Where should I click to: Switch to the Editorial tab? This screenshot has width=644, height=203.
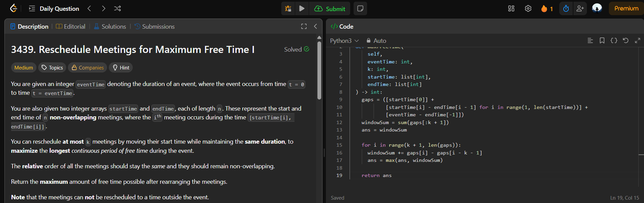click(x=70, y=26)
